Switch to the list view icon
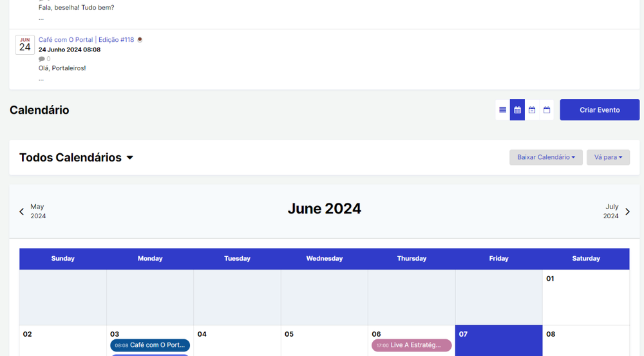Image resolution: width=644 pixels, height=356 pixels. point(502,110)
